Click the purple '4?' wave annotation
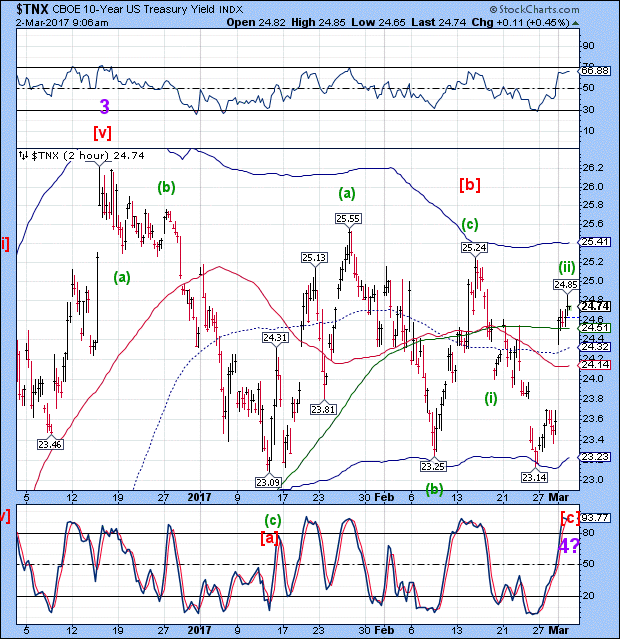This screenshot has width=620, height=639. (x=568, y=545)
